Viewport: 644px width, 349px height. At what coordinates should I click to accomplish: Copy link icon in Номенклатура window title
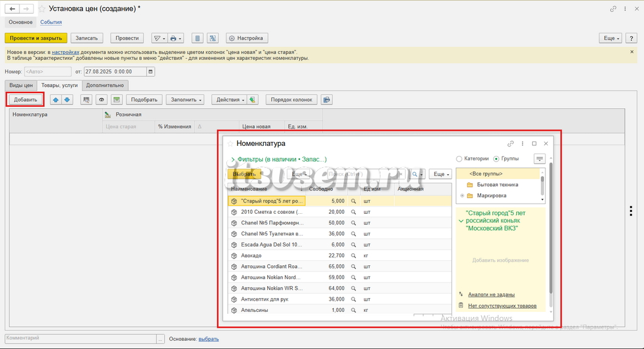click(511, 144)
